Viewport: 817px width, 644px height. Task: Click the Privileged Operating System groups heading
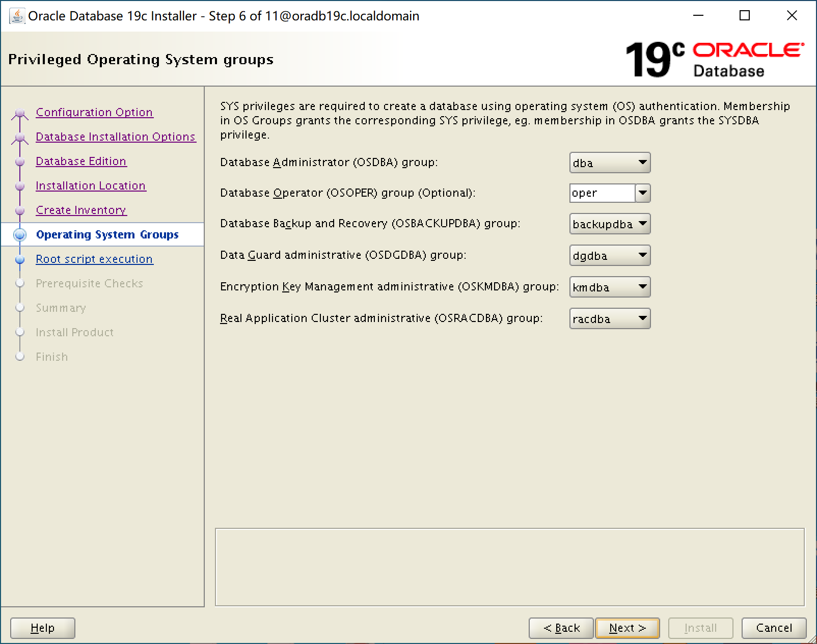(x=141, y=60)
